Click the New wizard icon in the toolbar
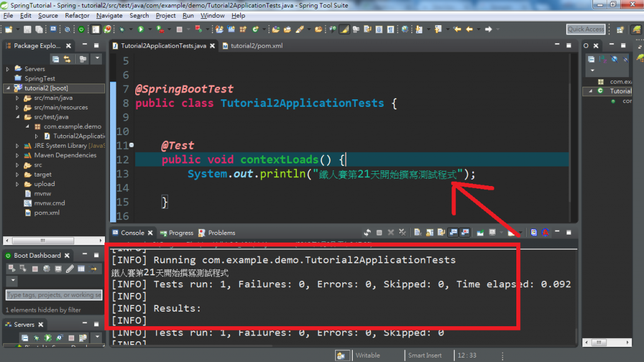644x362 pixels. point(8,30)
